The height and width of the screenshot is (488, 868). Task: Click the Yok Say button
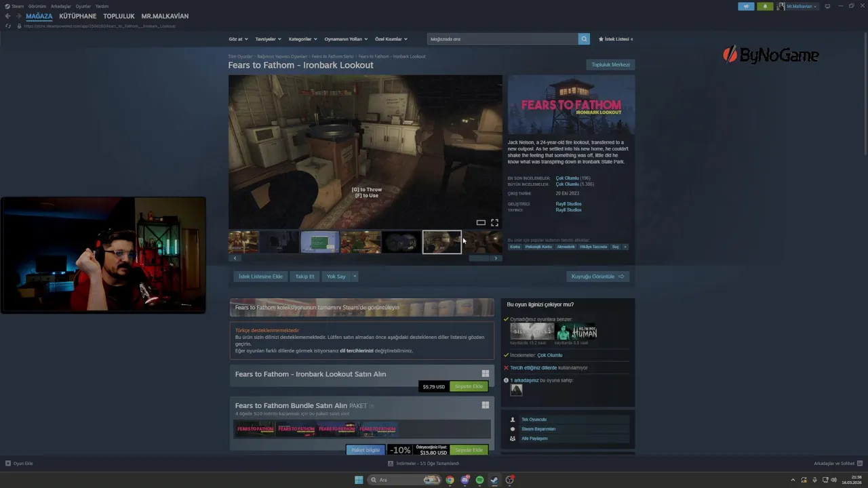tap(336, 277)
